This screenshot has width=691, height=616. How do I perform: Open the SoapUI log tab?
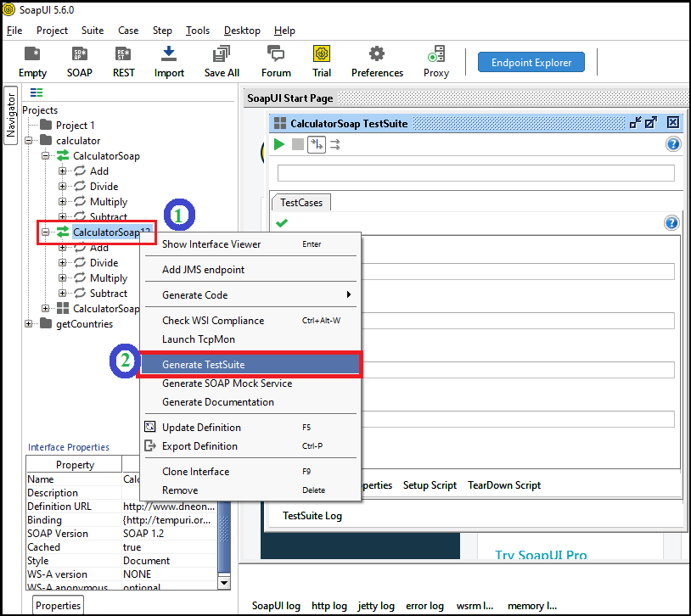click(x=276, y=606)
